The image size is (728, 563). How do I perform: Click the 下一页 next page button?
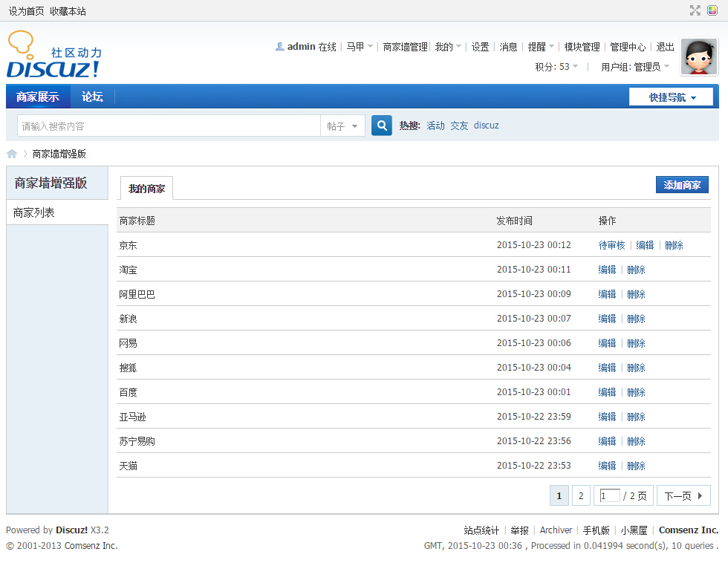[683, 495]
